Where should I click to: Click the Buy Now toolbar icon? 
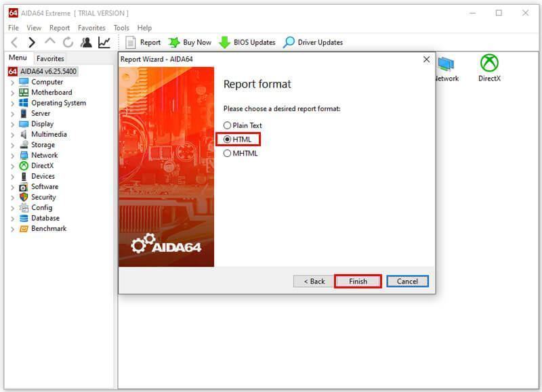(x=174, y=42)
